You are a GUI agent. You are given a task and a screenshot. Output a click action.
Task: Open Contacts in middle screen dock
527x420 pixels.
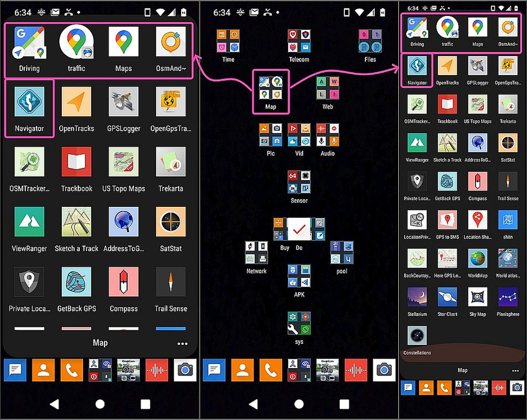click(x=243, y=370)
